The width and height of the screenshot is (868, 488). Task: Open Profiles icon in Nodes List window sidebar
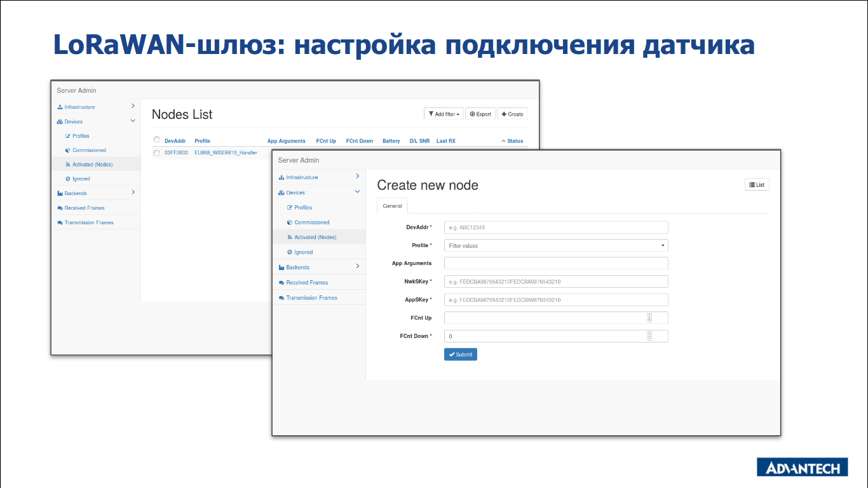point(68,136)
